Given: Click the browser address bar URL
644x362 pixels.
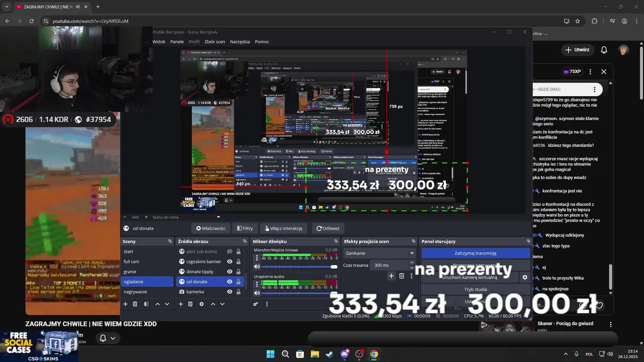Looking at the screenshot, I should (90, 21).
